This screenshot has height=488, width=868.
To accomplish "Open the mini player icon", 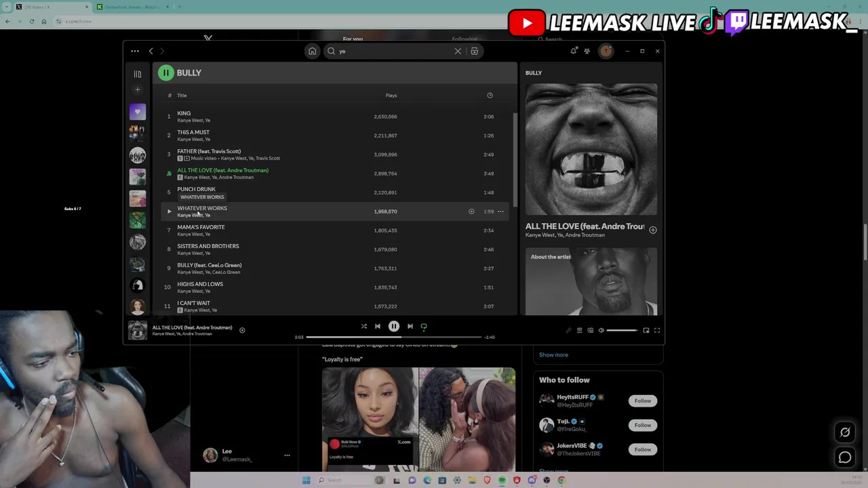I will (646, 331).
